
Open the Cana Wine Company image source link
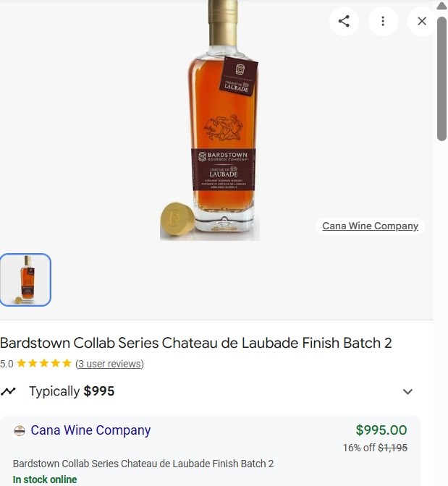[x=370, y=226]
